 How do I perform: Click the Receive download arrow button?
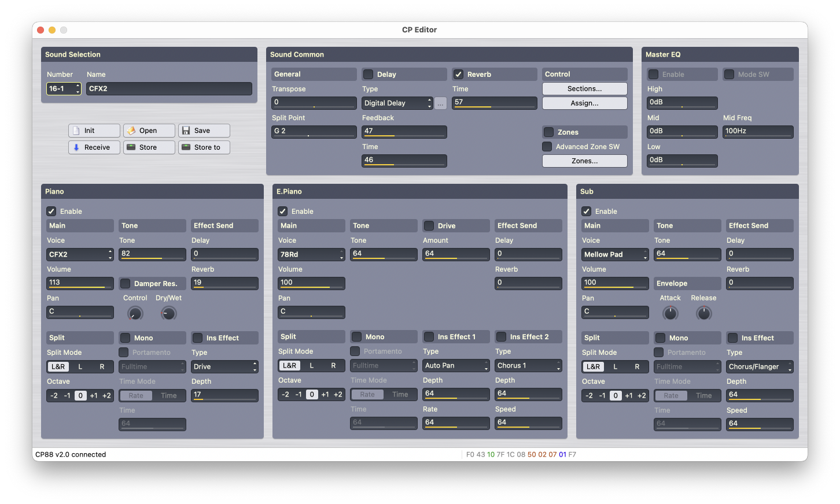(x=94, y=147)
